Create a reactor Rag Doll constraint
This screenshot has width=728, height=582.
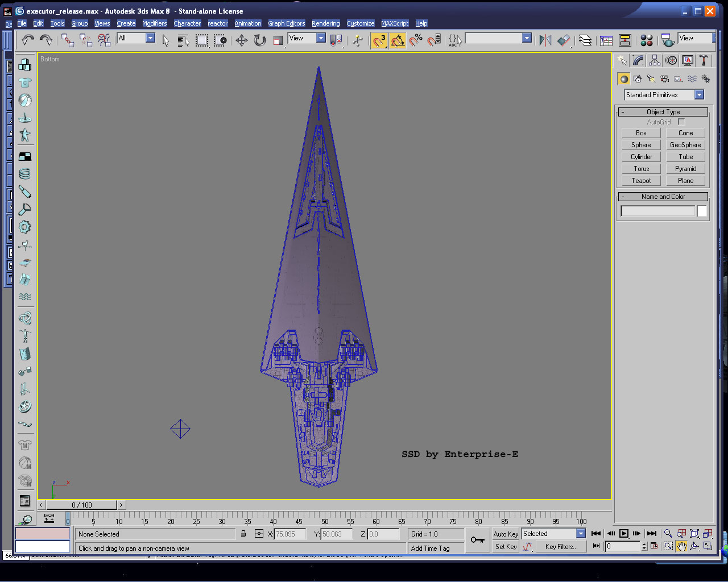25,336
